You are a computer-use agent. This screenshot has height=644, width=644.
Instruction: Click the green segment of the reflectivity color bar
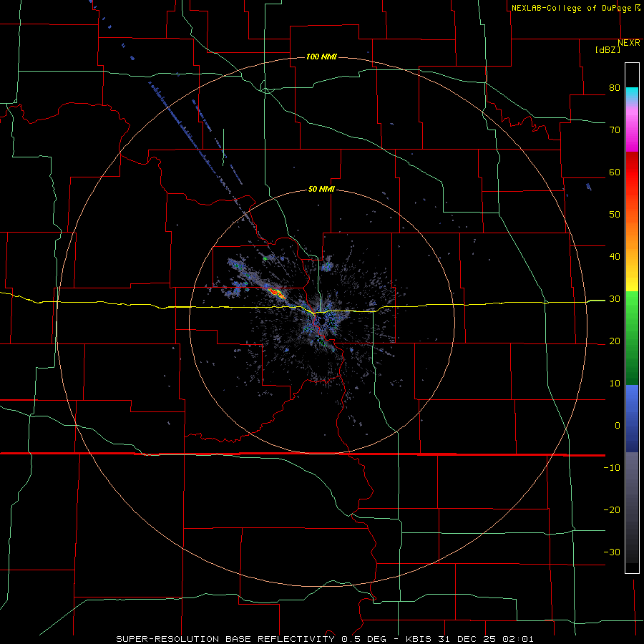pyautogui.click(x=632, y=338)
